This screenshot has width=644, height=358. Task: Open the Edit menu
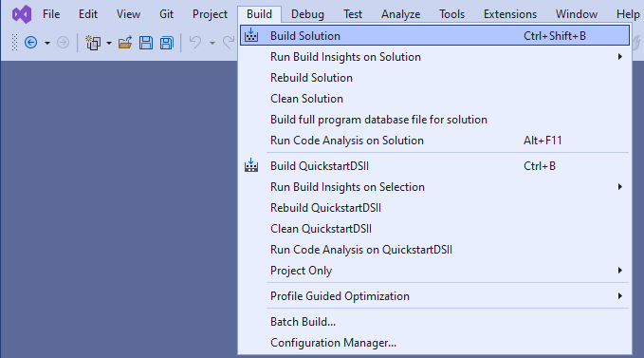[x=88, y=14]
